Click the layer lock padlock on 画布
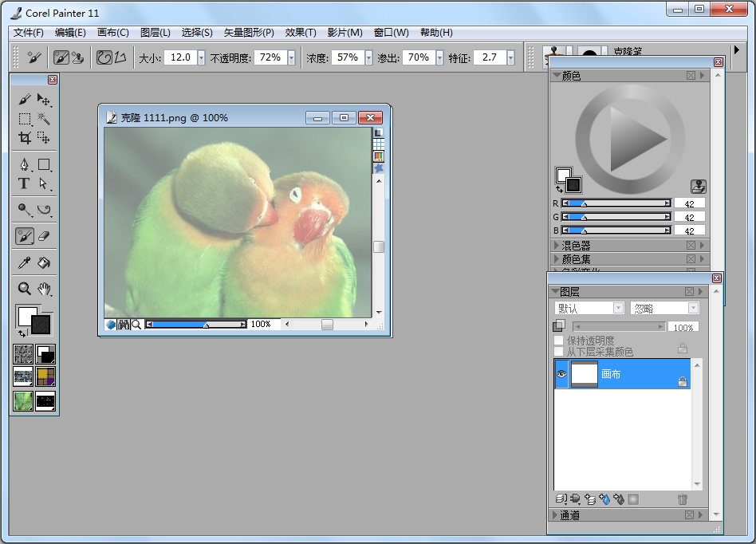This screenshot has height=544, width=756. pos(683,380)
